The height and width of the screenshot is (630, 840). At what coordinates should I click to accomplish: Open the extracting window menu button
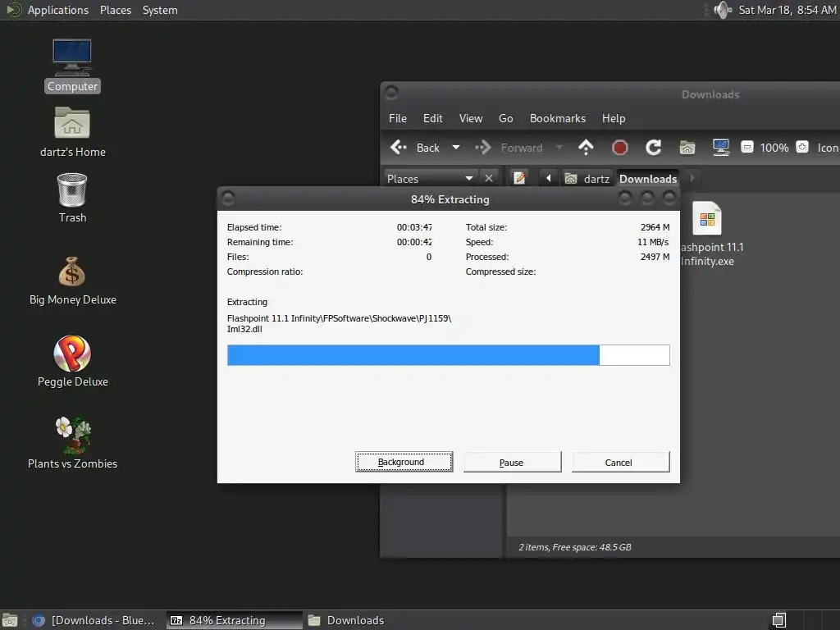[x=228, y=199]
